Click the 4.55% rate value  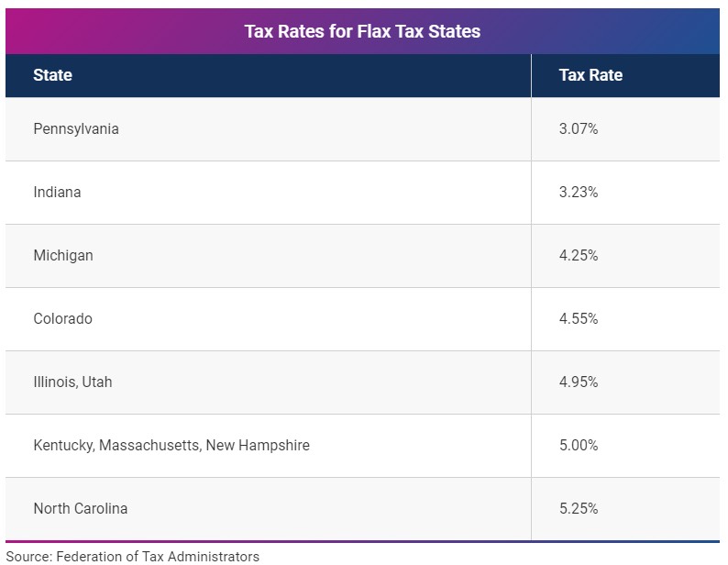(x=579, y=318)
